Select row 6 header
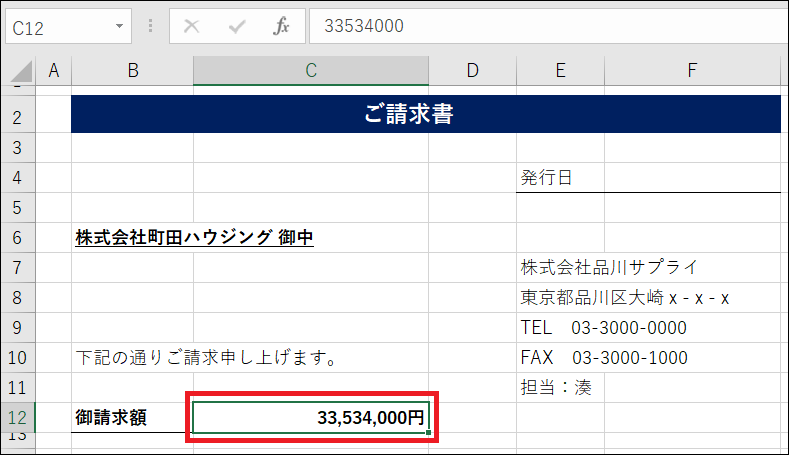 pos(18,238)
